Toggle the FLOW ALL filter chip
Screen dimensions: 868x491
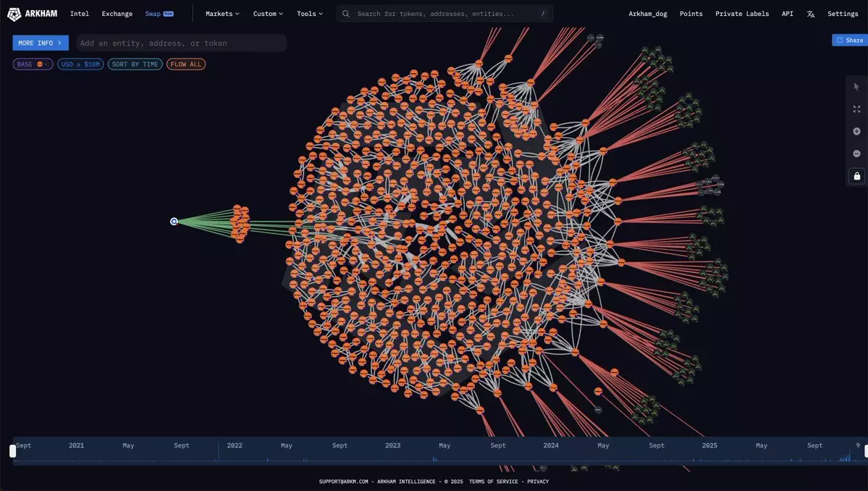(186, 64)
